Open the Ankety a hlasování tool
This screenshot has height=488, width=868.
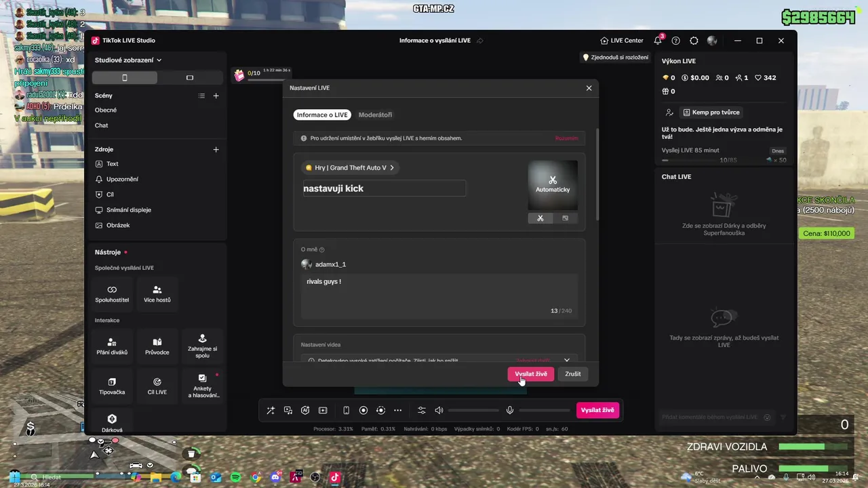(202, 386)
